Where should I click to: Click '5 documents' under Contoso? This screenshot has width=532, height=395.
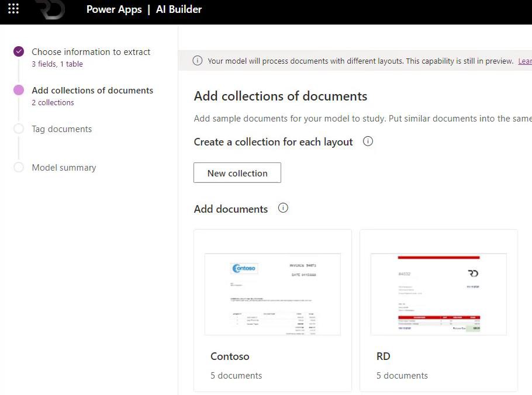point(236,376)
